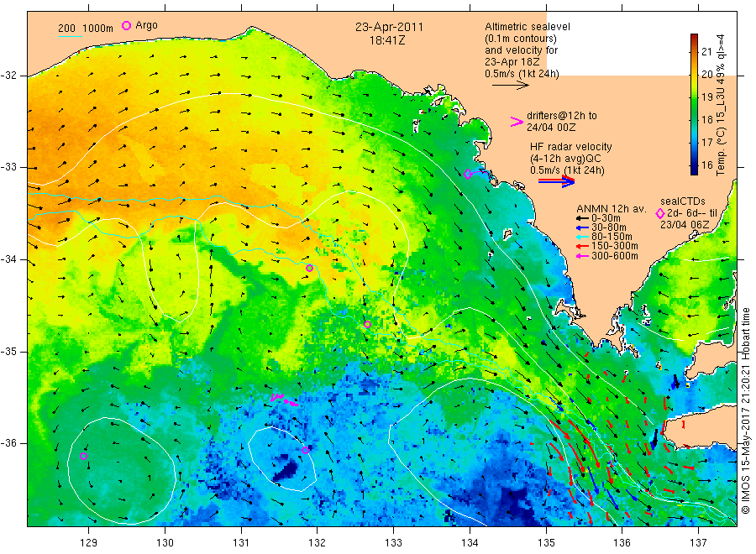Click the colorbar tick label 16
Viewport: 756px width, 554px height.
click(x=706, y=165)
